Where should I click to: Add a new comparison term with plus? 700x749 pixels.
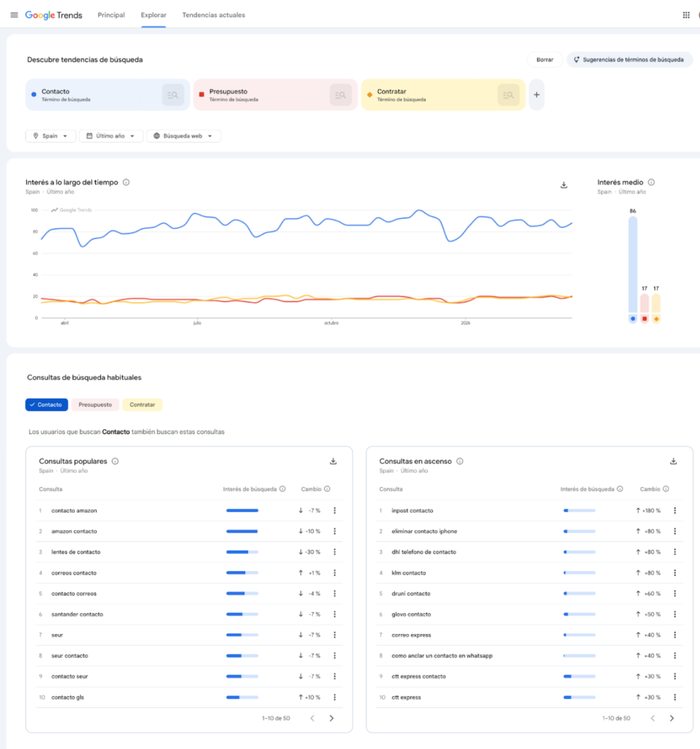536,95
